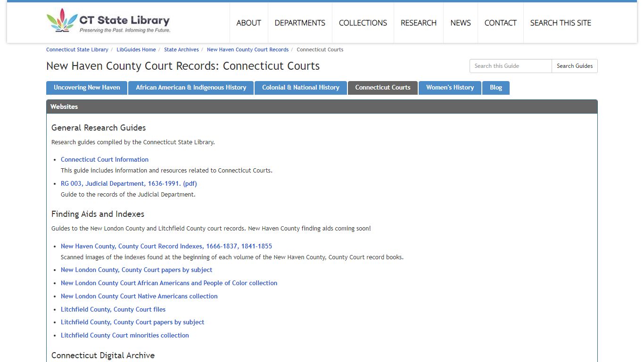Open New London County Court Native Americans collection
644x362 pixels.
[x=139, y=296]
